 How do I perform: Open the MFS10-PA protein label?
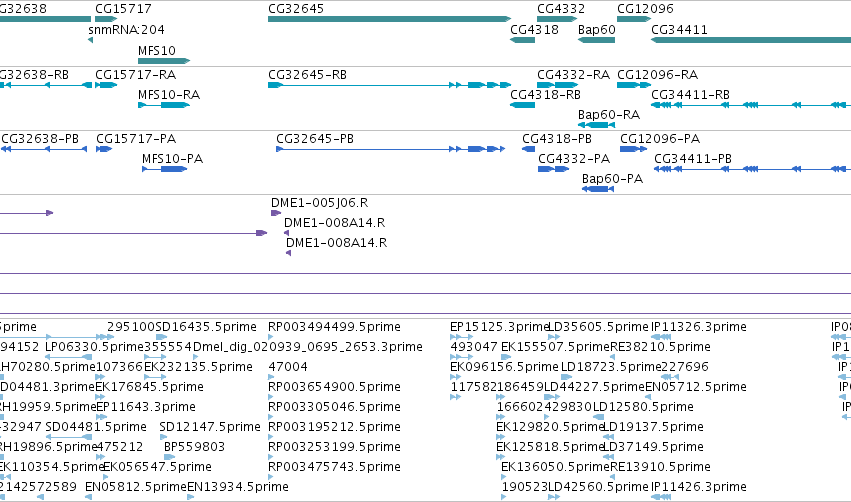pyautogui.click(x=173, y=158)
